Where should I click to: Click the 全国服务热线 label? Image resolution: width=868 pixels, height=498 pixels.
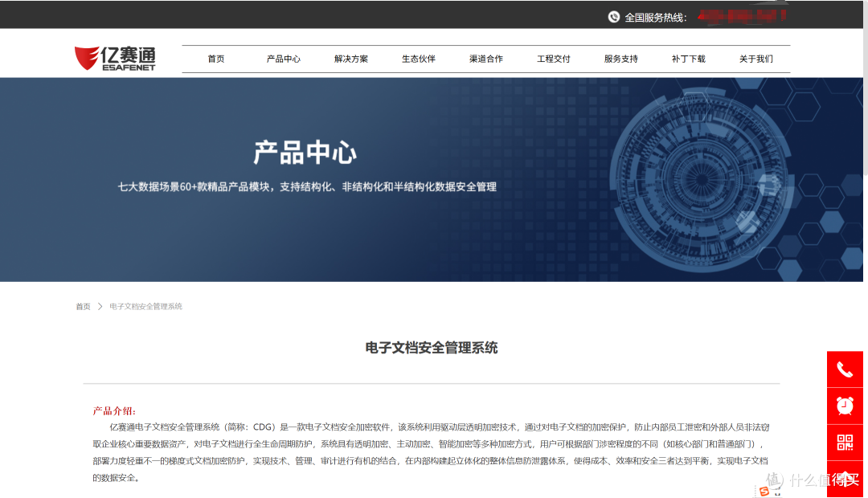pyautogui.click(x=656, y=18)
